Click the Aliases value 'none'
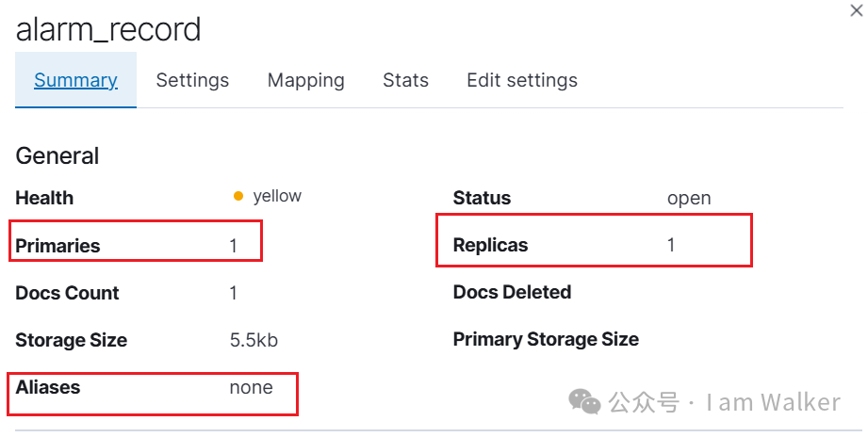The width and height of the screenshot is (868, 437). [251, 387]
